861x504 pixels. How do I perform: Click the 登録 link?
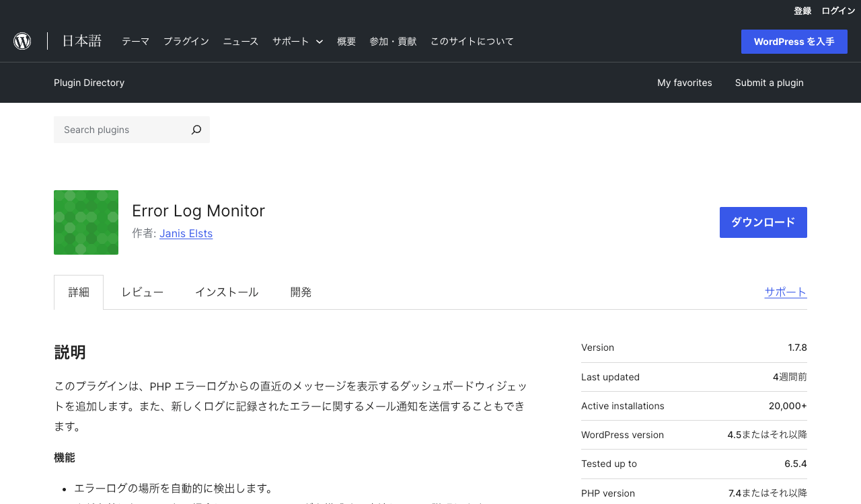pyautogui.click(x=802, y=11)
